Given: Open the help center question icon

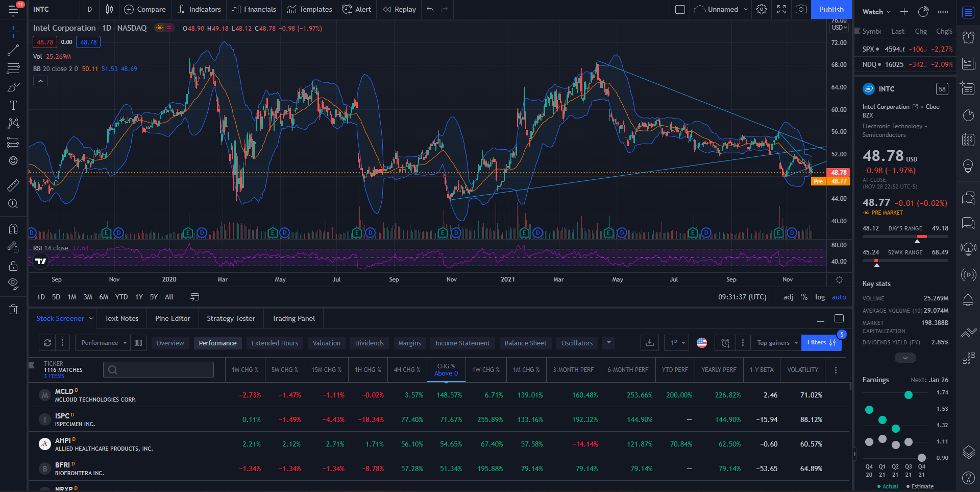Looking at the screenshot, I should (968, 478).
